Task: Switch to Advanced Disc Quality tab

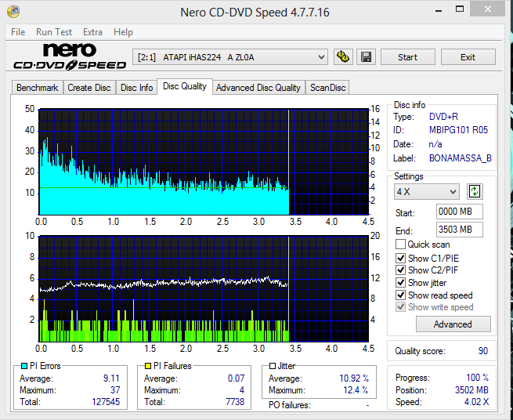Action: [x=258, y=88]
